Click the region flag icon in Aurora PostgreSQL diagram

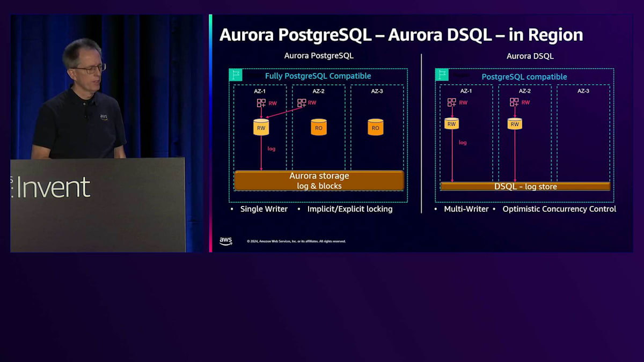click(x=236, y=75)
